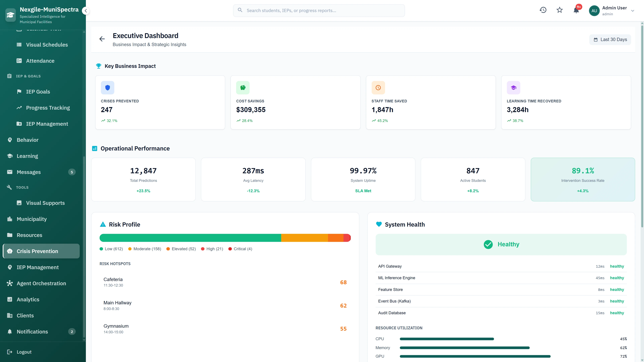Collapse the sidebar with the chevron arrow

(86, 11)
